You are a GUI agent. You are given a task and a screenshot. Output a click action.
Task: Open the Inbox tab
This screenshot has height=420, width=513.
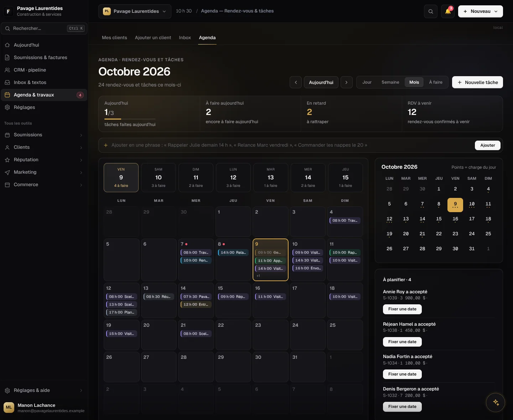[x=185, y=38]
